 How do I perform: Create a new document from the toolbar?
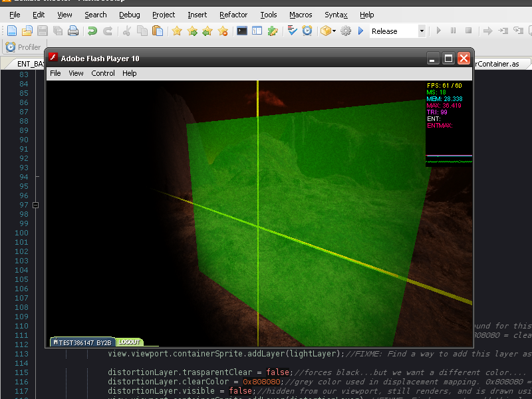11,30
